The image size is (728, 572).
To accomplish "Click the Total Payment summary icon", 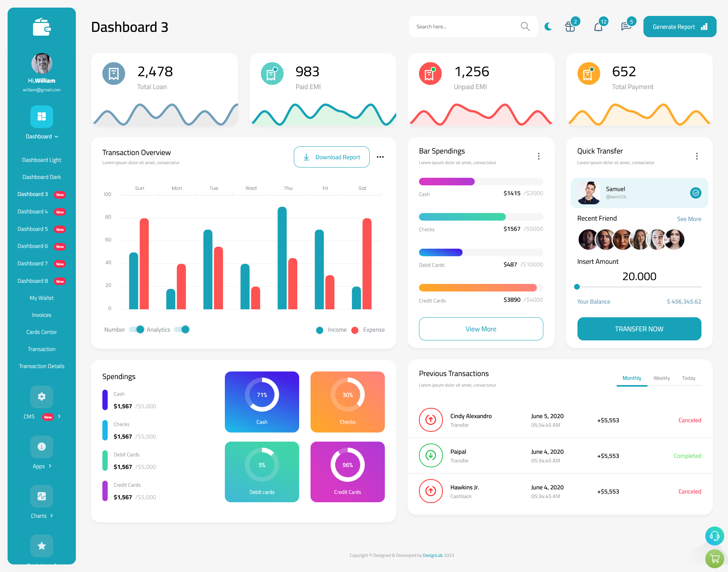I will pos(589,74).
